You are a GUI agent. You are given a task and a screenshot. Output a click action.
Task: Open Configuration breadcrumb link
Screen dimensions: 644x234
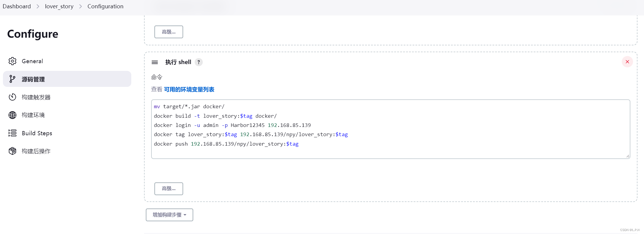click(x=106, y=6)
